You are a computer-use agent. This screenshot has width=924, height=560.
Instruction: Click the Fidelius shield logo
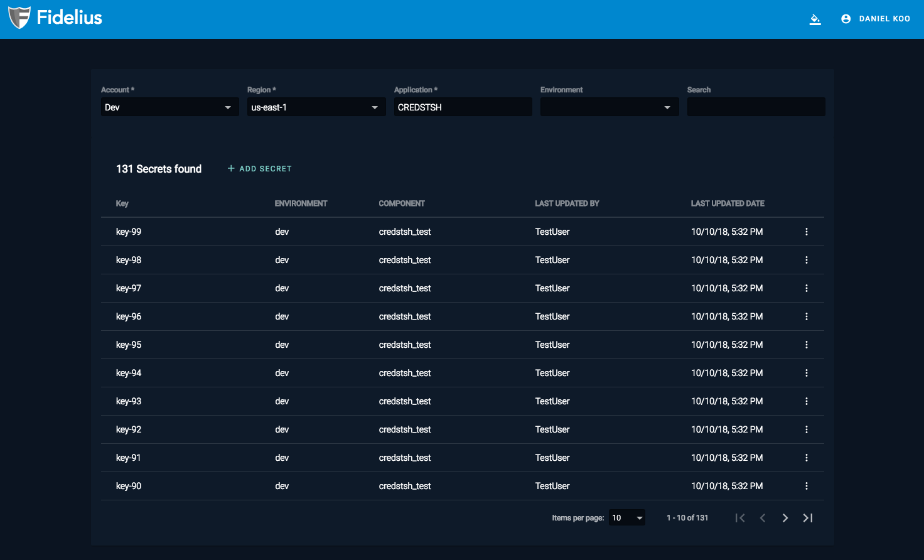19,18
